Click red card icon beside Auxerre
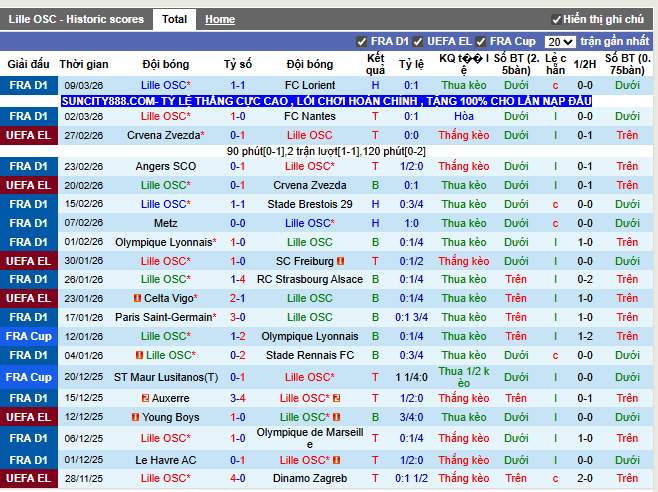 (x=145, y=398)
